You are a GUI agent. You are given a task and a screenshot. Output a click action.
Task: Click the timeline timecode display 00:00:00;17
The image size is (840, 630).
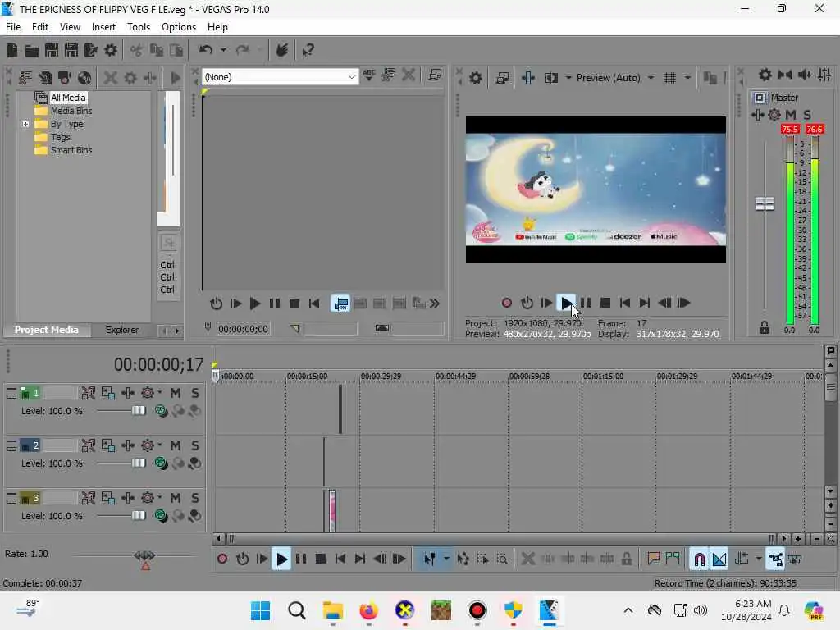tap(158, 365)
